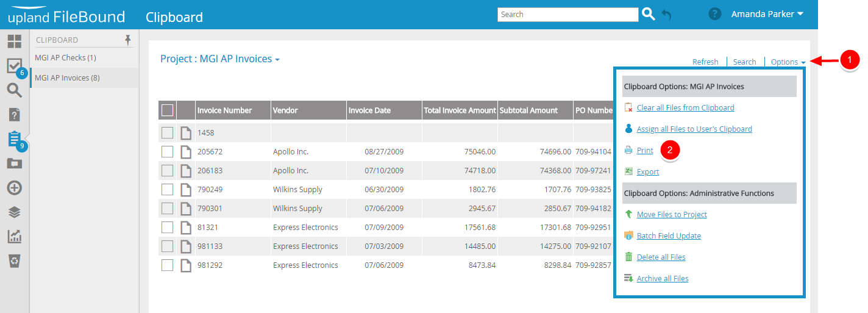Select the checkbox for invoice 981292
Viewport: 868px width, 313px height.
pyautogui.click(x=167, y=265)
